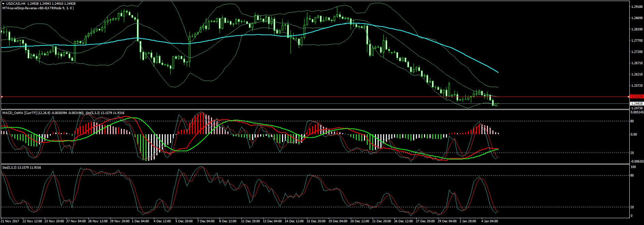Click the 1.28190 price scale label
The width and height of the screenshot is (644, 225).
point(637,29)
